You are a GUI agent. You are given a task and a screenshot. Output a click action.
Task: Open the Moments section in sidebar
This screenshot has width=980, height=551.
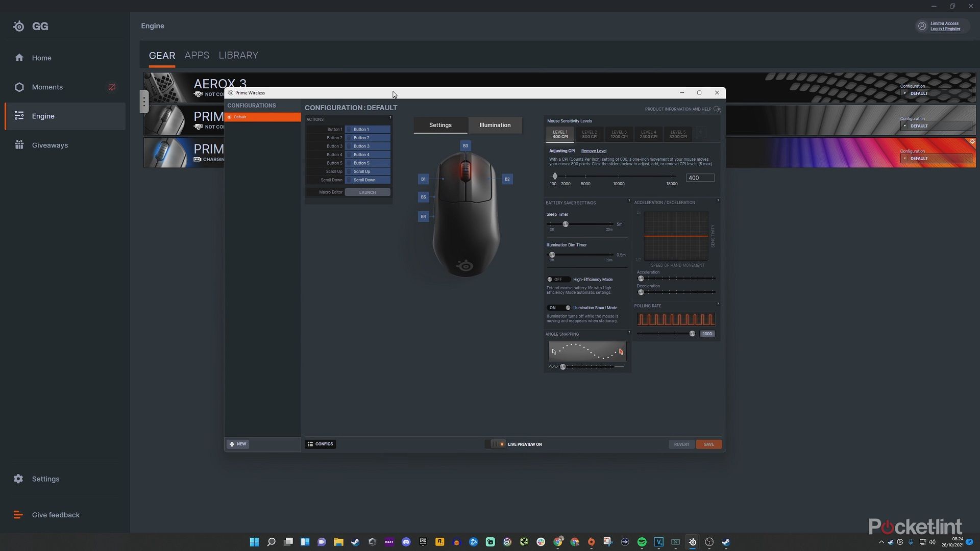pos(47,87)
